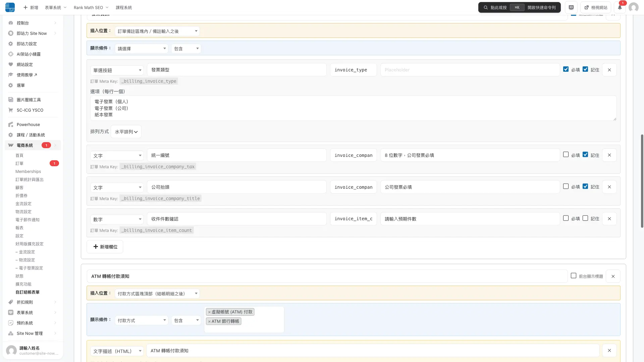Open the 請選擇 display condition dropdown

coord(141,49)
